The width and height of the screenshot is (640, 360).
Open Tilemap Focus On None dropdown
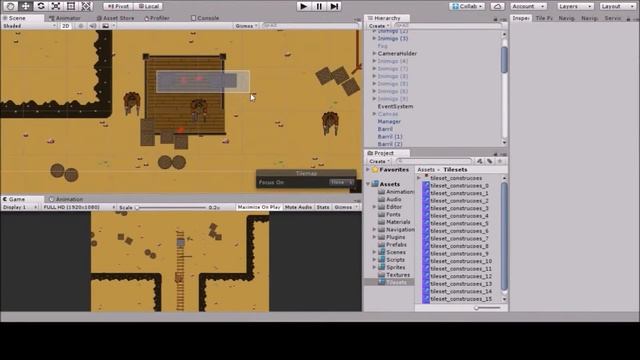point(342,182)
